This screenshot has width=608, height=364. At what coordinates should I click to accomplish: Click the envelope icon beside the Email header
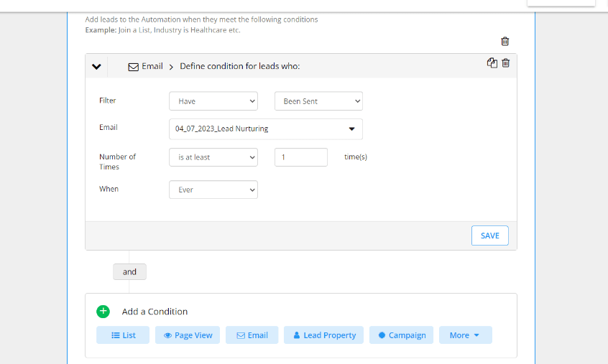coord(134,67)
